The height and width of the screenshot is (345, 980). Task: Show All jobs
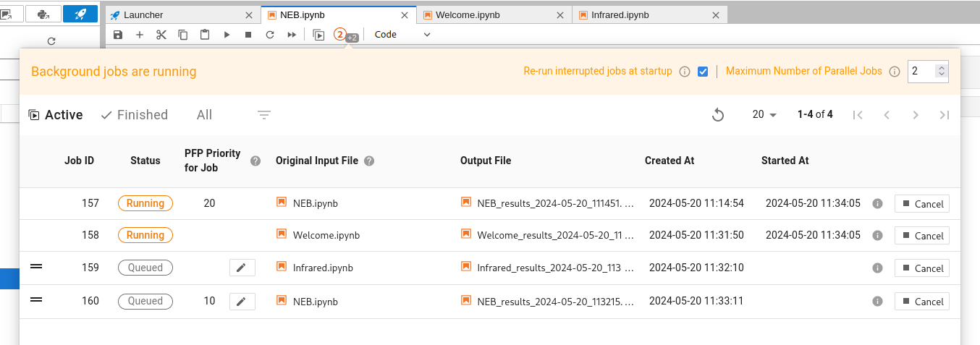(204, 115)
